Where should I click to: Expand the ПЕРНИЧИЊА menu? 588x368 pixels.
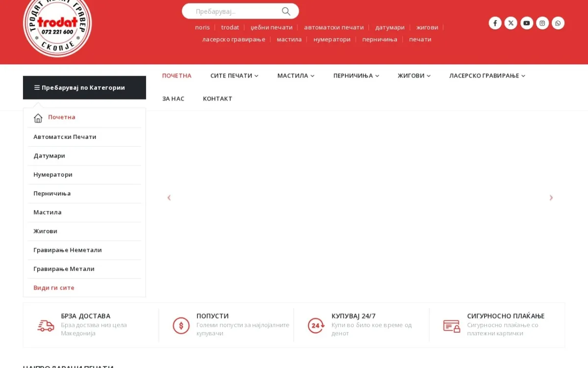click(x=356, y=76)
